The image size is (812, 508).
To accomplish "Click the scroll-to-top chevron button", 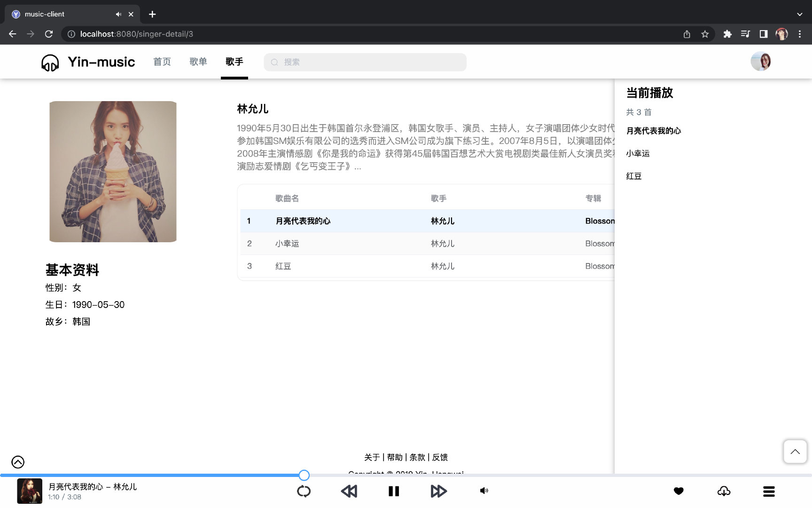I will point(795,452).
